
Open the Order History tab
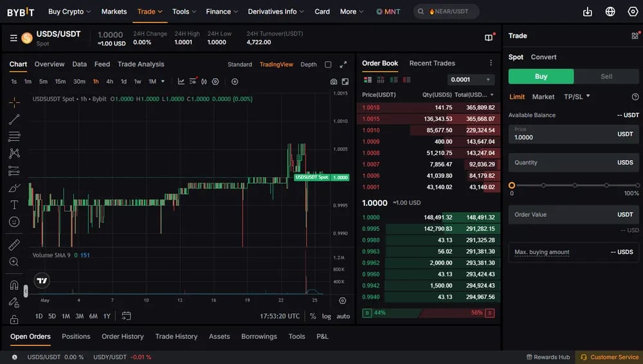point(123,336)
